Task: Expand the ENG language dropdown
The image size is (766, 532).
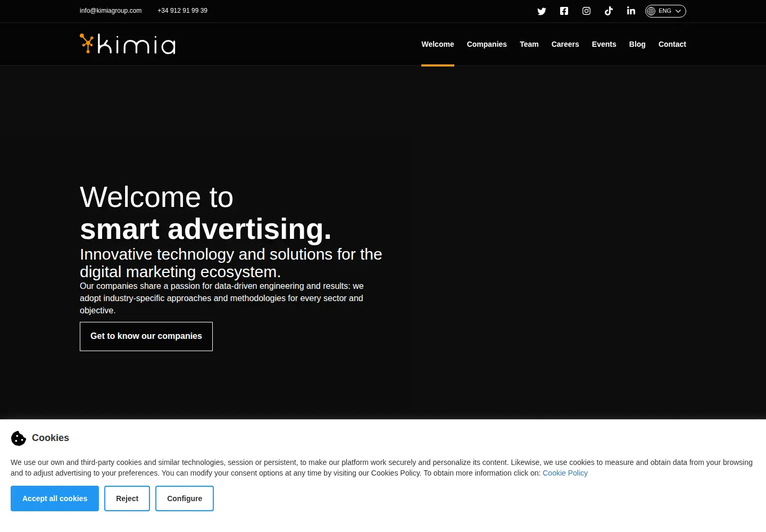Action: click(x=665, y=11)
